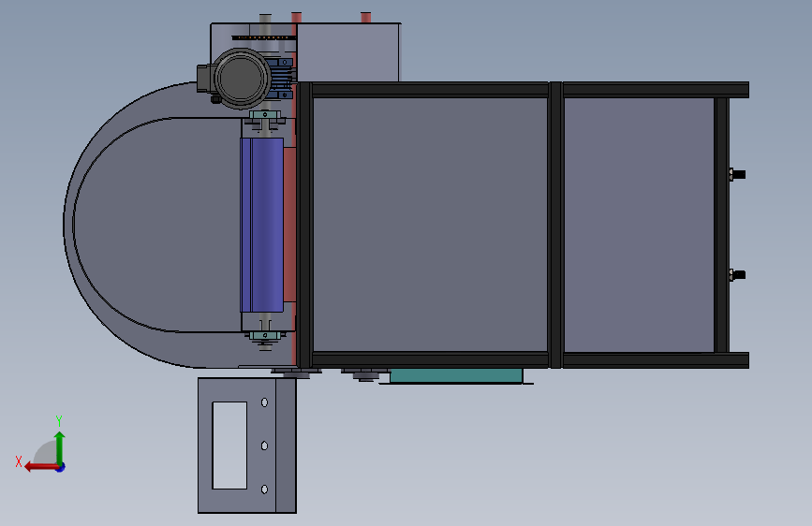812x526 pixels.
Task: Select the top hole in the control box
Action: coord(264,402)
